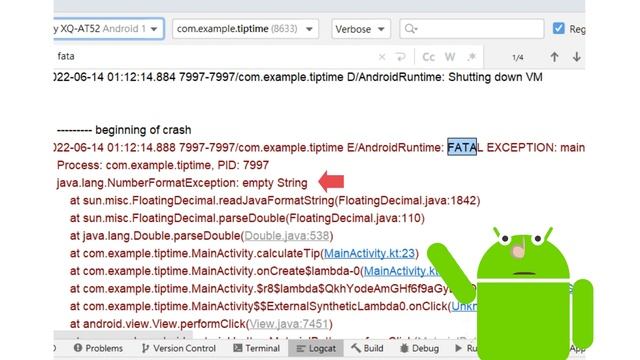The width and height of the screenshot is (640, 360).
Task: Click the 'Process: com.example.tiptime, PID: 7997' line
Action: (163, 165)
